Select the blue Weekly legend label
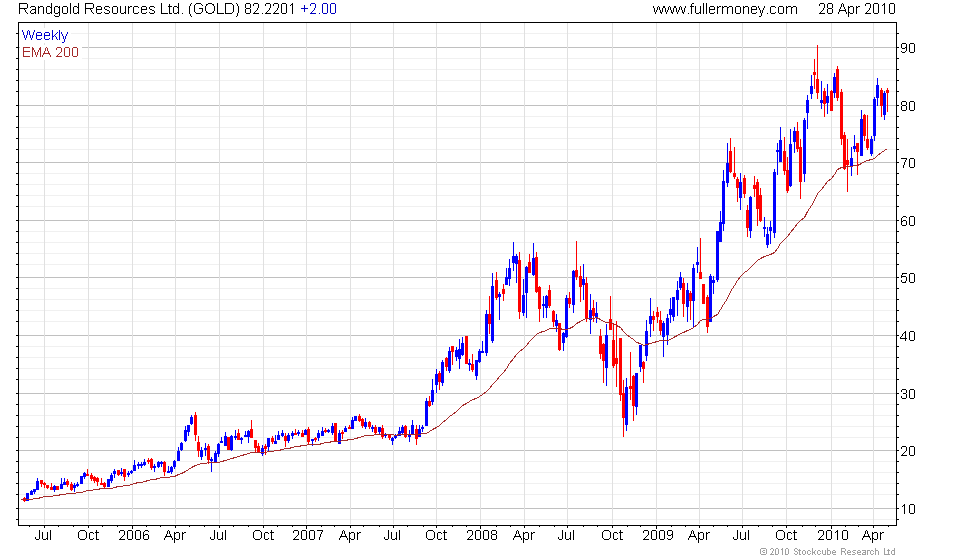Viewport: 980px width, 560px height. (x=44, y=36)
